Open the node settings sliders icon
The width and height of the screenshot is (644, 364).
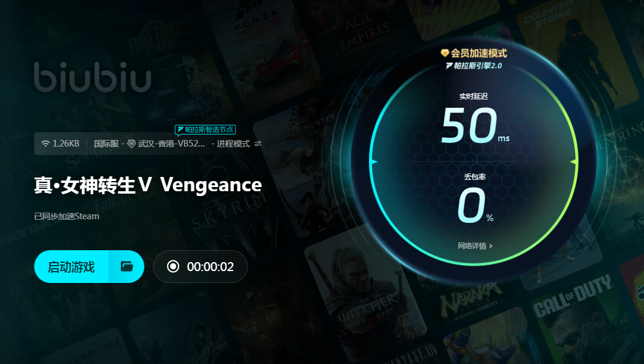[258, 144]
